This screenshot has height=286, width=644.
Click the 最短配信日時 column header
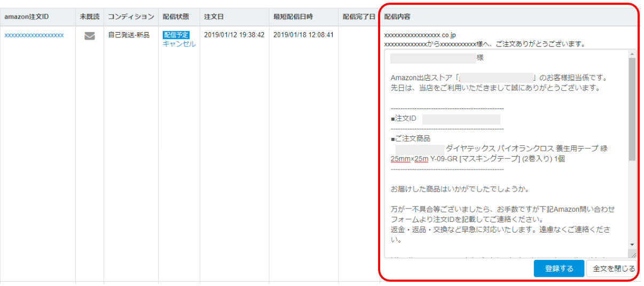294,17
